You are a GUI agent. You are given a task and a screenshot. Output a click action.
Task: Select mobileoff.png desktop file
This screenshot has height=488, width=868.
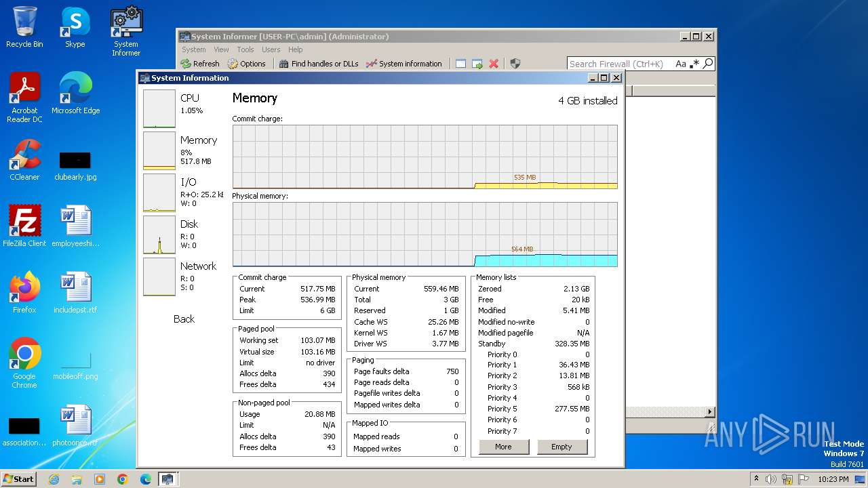[x=75, y=365]
